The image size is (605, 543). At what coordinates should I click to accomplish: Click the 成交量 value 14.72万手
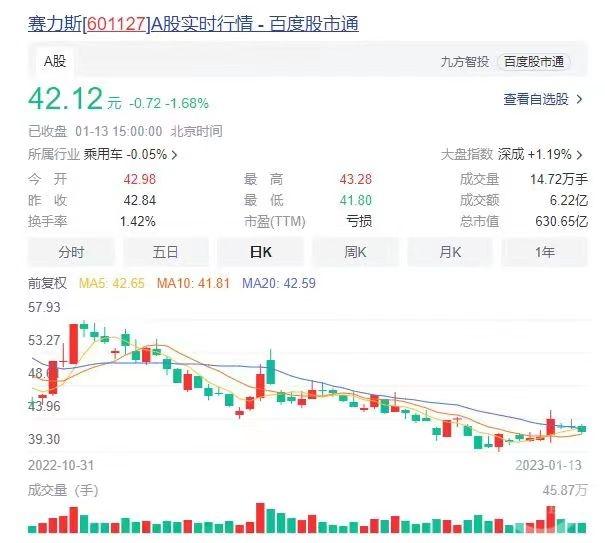click(x=559, y=179)
